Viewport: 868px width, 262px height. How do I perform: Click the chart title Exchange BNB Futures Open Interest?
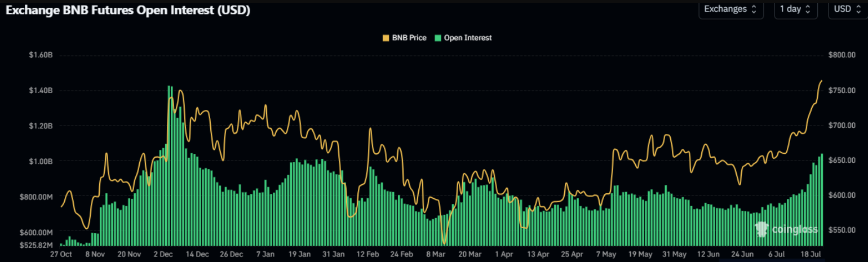128,10
